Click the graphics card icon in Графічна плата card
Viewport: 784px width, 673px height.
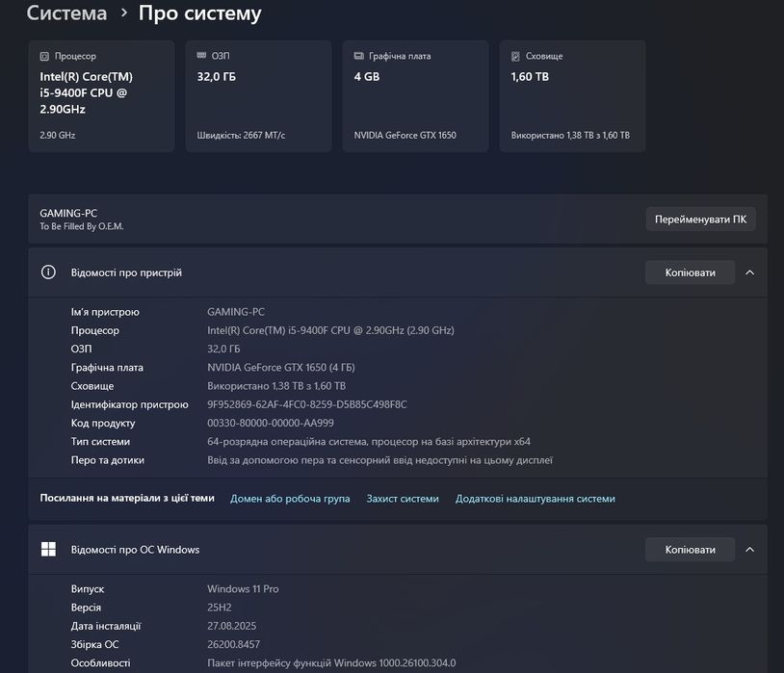coord(358,56)
